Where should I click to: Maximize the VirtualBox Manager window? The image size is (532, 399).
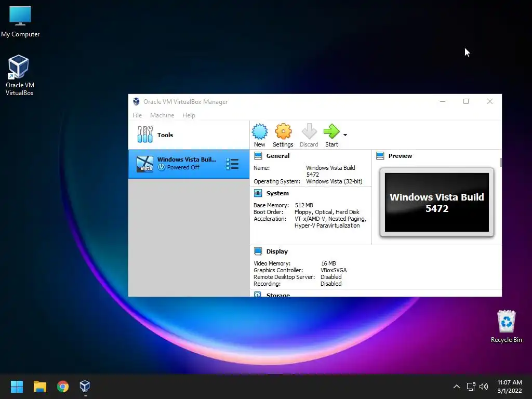tap(466, 101)
